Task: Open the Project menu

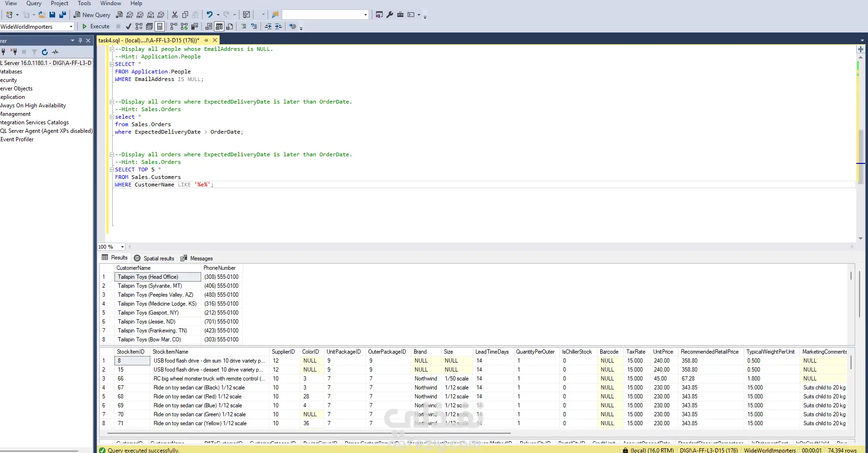Action: pos(59,3)
